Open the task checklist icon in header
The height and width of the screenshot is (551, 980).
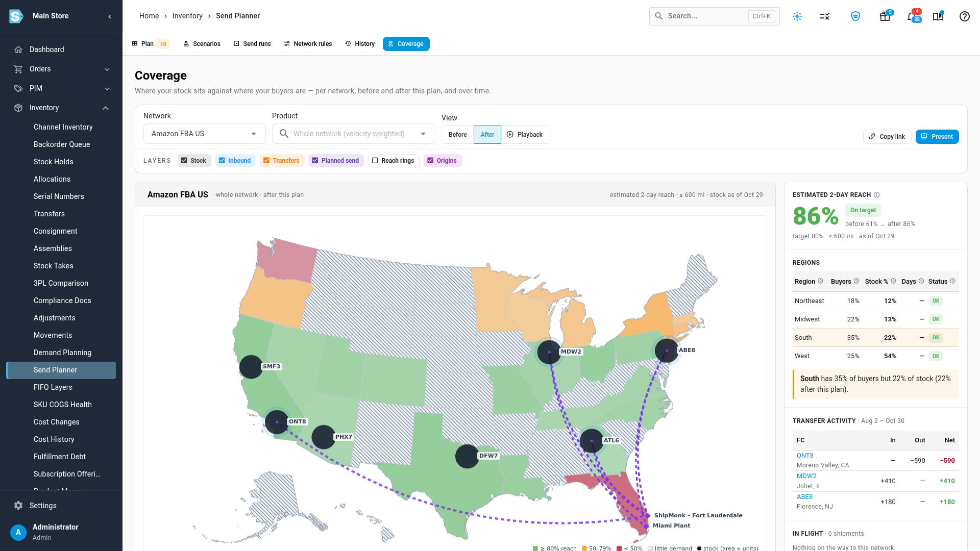coord(825,16)
